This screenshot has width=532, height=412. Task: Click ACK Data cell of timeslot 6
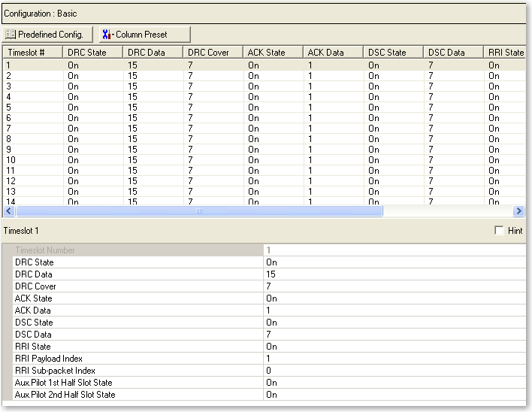tap(334, 118)
